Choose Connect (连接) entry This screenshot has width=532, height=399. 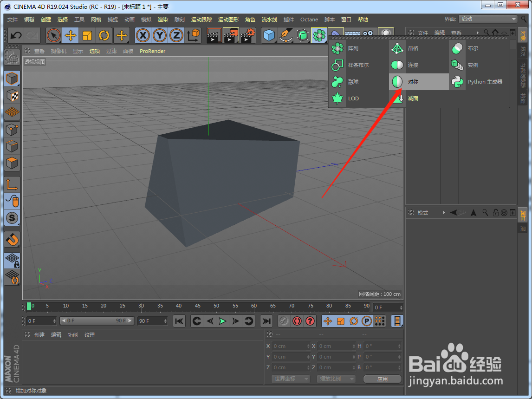coord(419,65)
